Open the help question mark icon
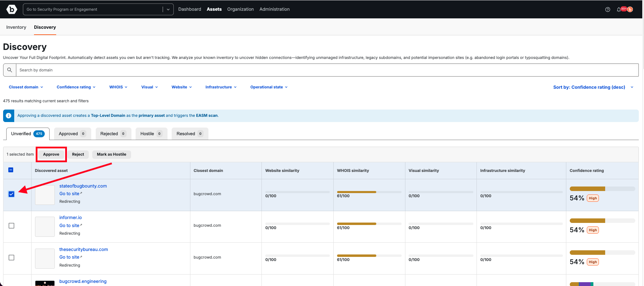The height and width of the screenshot is (286, 644). [x=608, y=9]
